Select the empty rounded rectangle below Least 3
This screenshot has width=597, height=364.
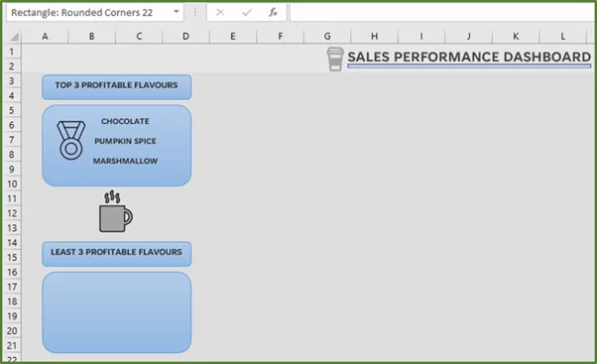[x=116, y=312]
